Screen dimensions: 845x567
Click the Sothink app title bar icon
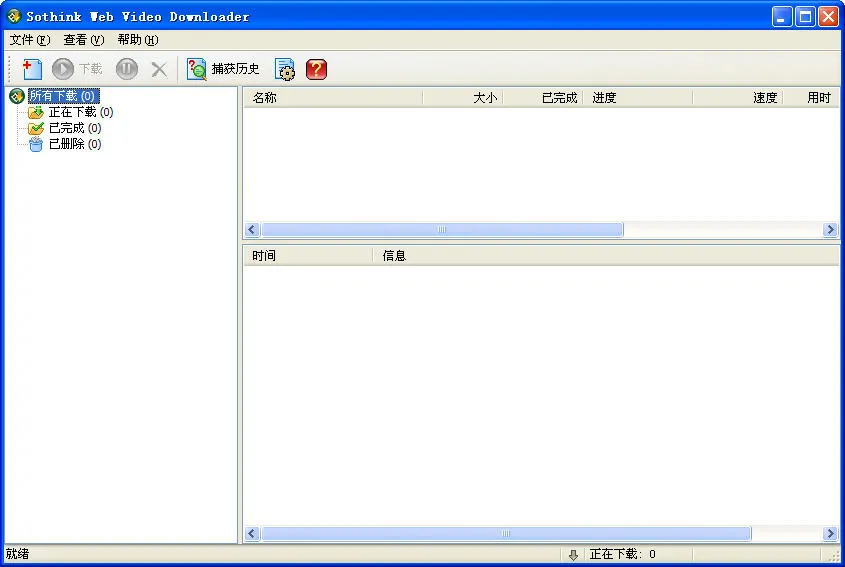click(x=13, y=16)
